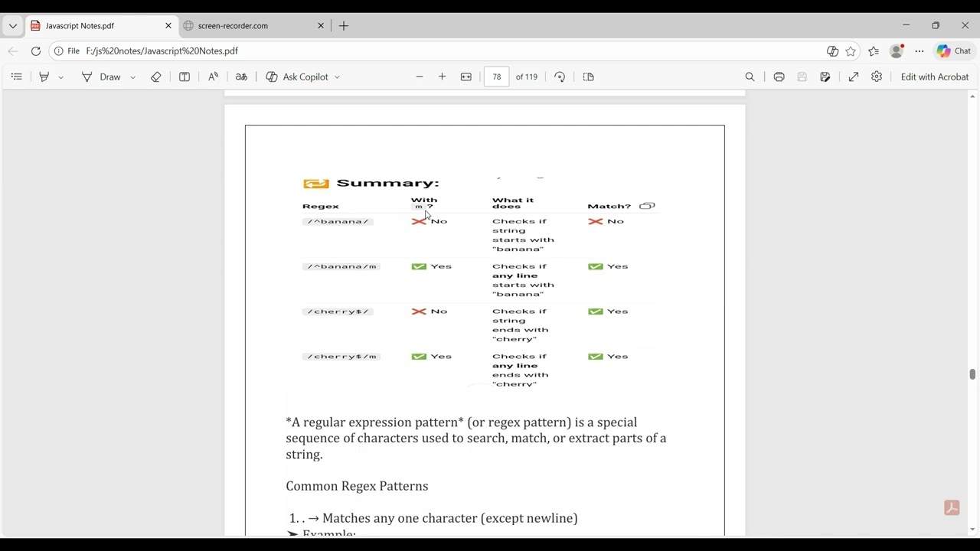
Task: Enter full screen mode
Action: (854, 77)
